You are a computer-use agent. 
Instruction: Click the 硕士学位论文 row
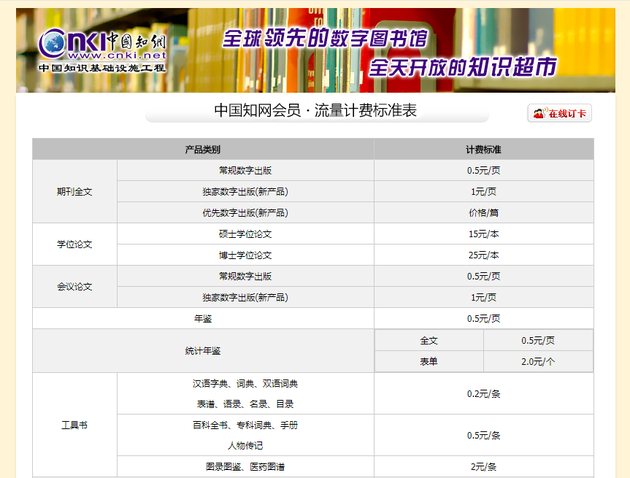[245, 234]
